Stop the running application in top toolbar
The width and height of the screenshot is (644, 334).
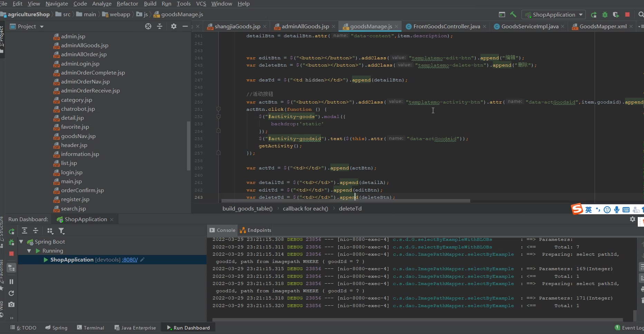click(627, 14)
